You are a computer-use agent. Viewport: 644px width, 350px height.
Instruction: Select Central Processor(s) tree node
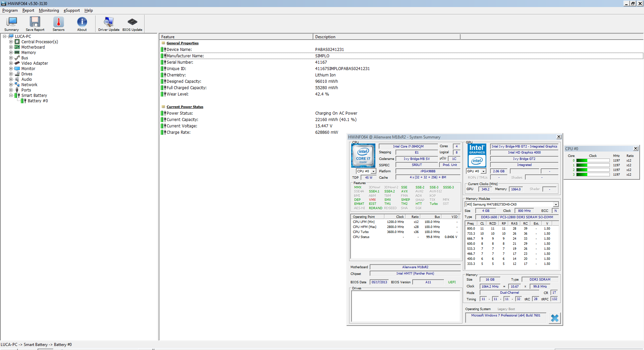pos(40,42)
